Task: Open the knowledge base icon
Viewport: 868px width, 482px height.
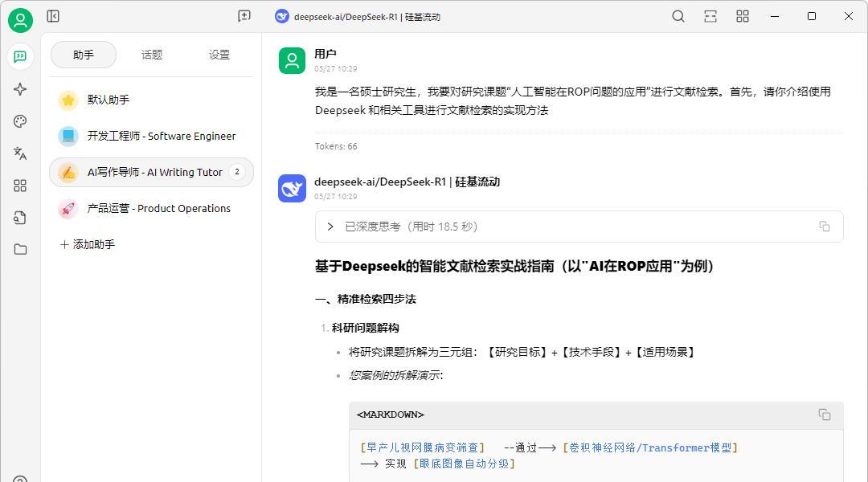Action: 20,218
